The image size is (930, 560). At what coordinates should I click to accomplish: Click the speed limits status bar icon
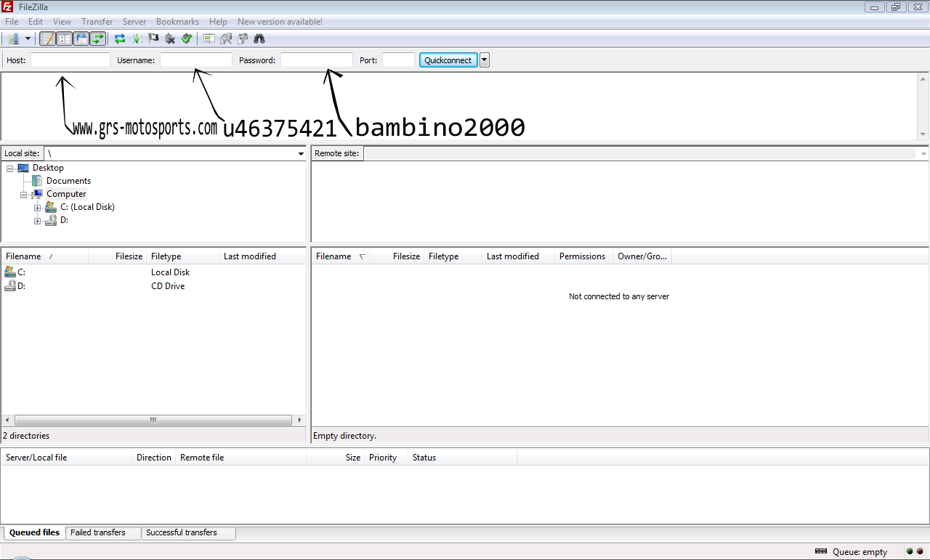pyautogui.click(x=821, y=551)
